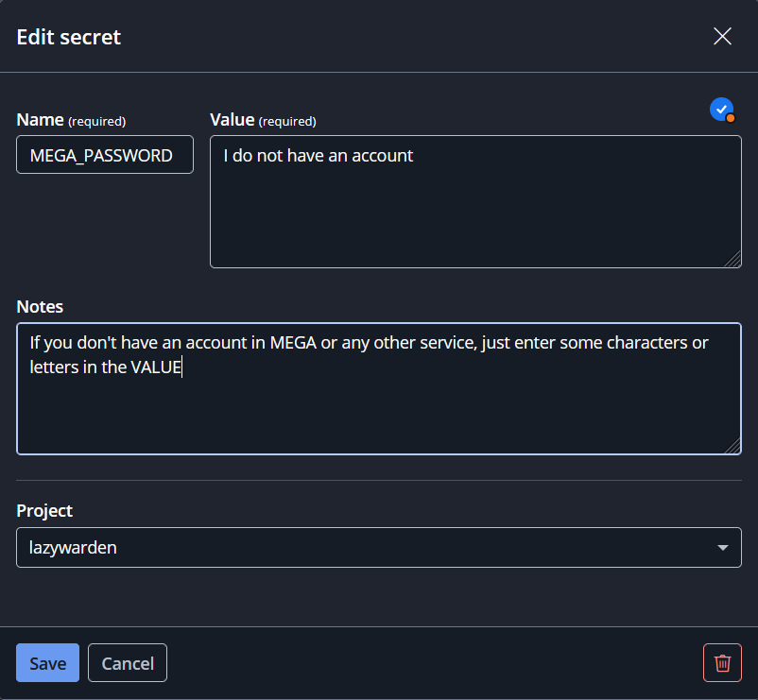Grab the Value field resize handle

click(733, 260)
